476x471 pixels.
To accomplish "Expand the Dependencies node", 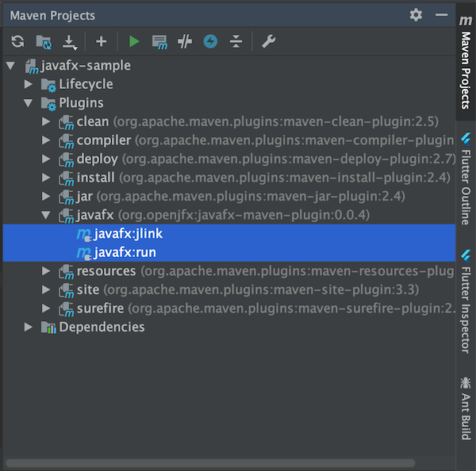I will coord(29,327).
